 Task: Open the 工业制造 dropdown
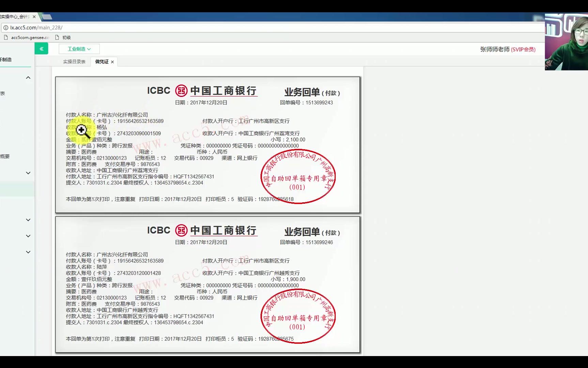pos(79,48)
